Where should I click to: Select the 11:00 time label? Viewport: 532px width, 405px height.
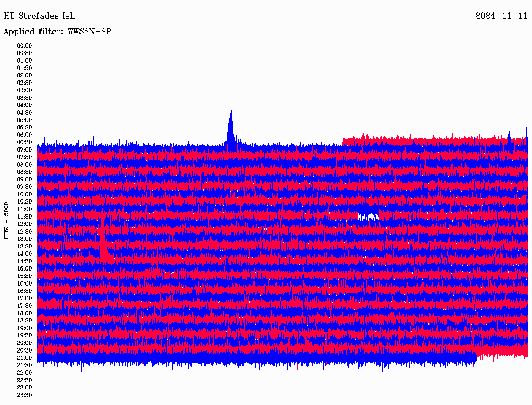pyautogui.click(x=24, y=209)
